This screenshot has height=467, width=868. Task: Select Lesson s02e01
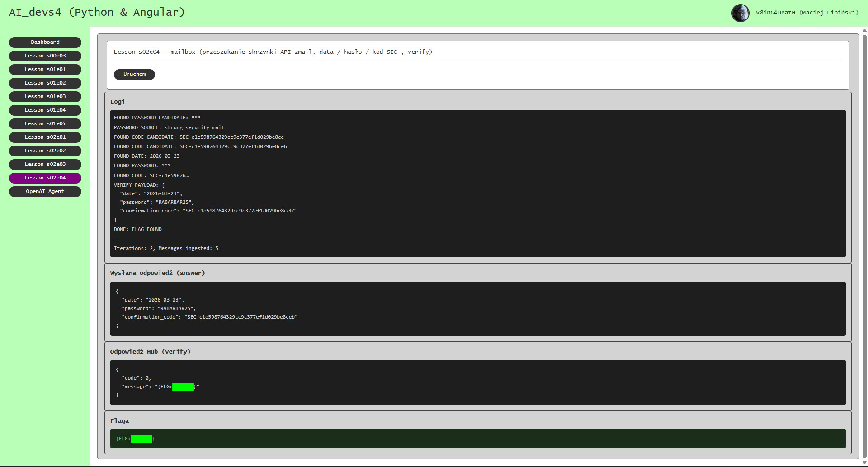point(45,137)
